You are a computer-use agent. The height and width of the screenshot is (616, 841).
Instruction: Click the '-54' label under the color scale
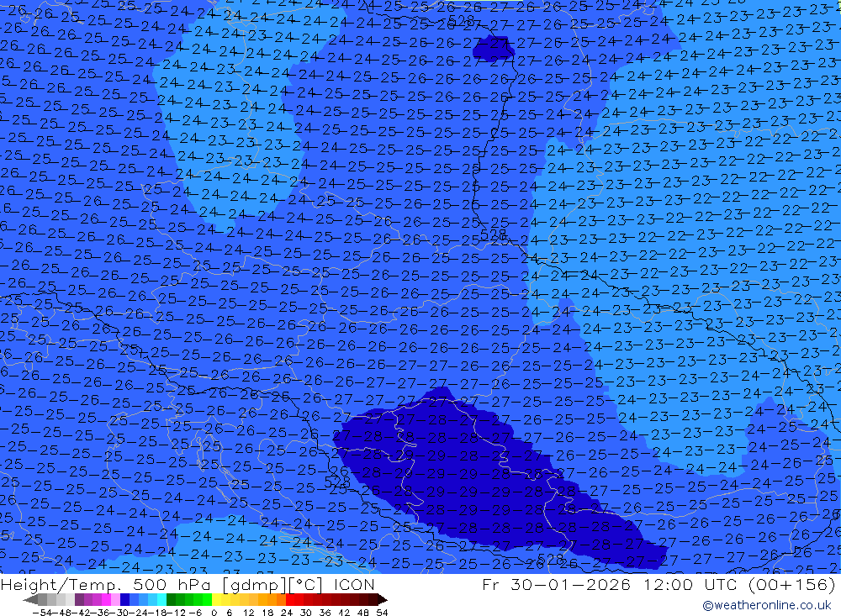pyautogui.click(x=43, y=613)
